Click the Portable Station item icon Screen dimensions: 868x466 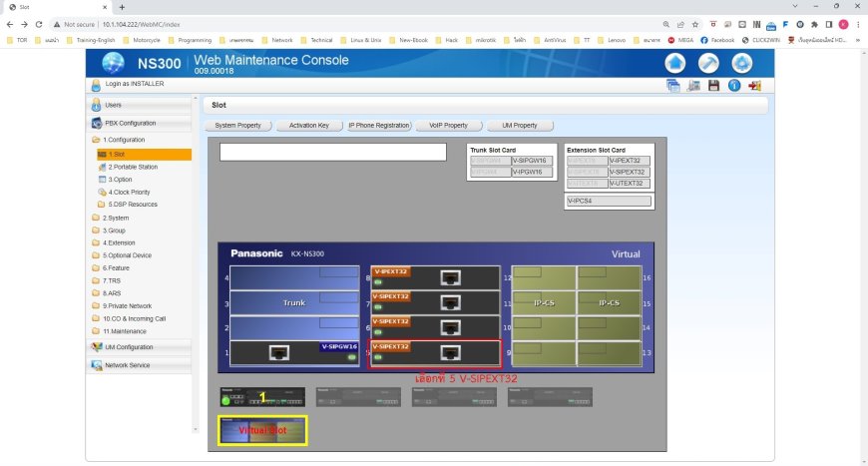click(x=102, y=167)
